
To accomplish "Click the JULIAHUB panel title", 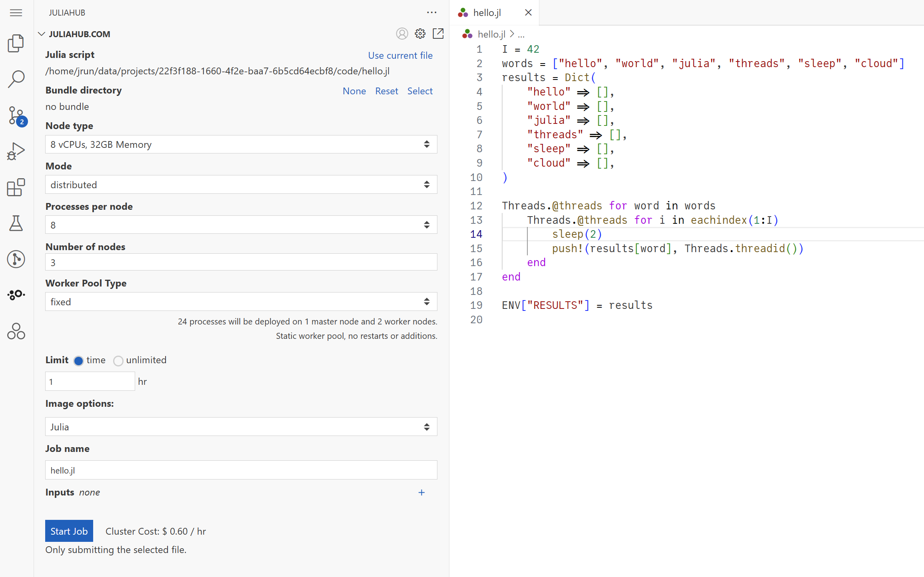I will [67, 13].
